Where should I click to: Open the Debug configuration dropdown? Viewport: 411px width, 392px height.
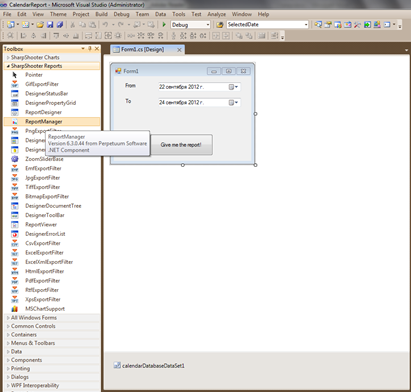pyautogui.click(x=208, y=25)
